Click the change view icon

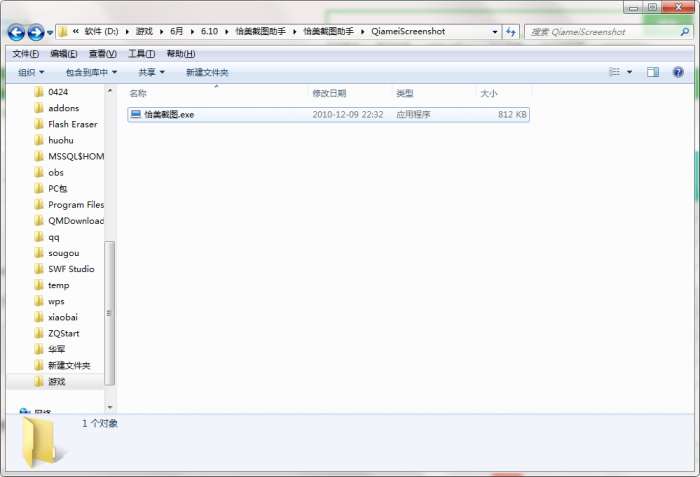click(614, 72)
